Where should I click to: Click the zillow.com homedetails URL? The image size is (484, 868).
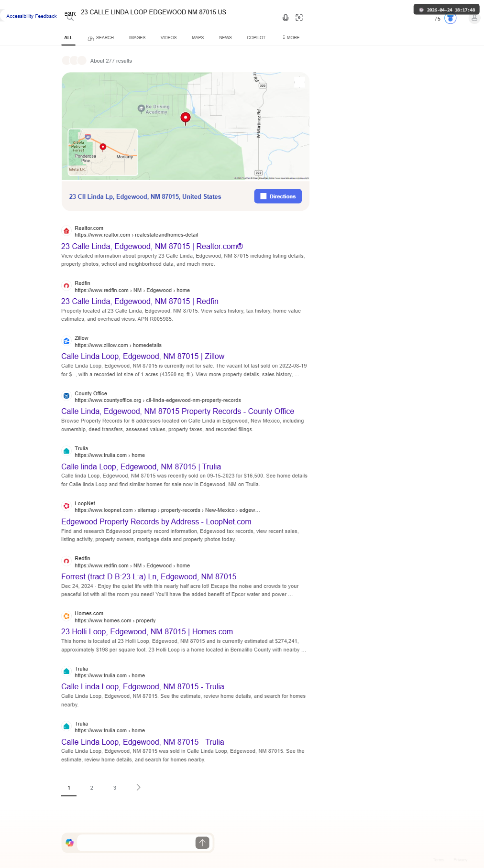pos(118,345)
